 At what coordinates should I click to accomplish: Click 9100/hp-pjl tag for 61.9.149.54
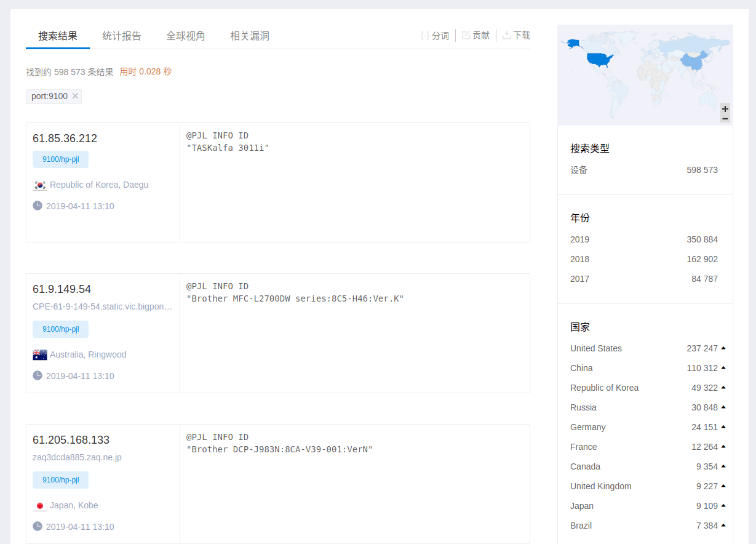(x=60, y=329)
